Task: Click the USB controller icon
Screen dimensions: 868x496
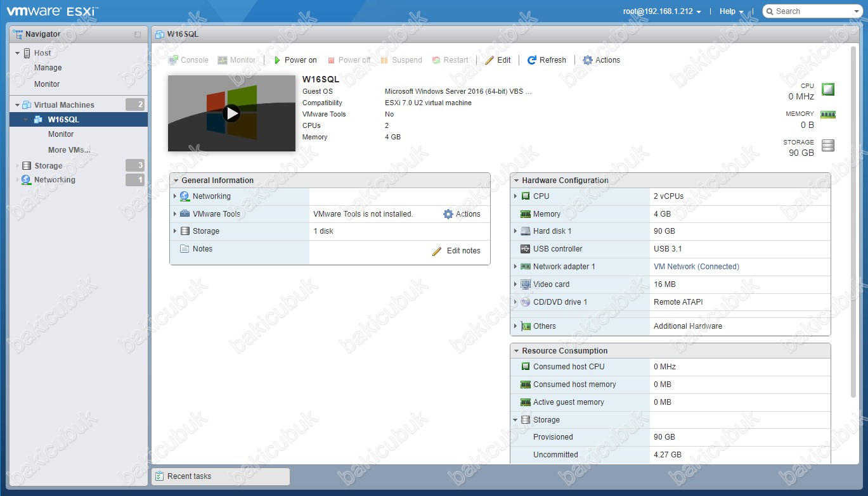Action: (x=526, y=249)
